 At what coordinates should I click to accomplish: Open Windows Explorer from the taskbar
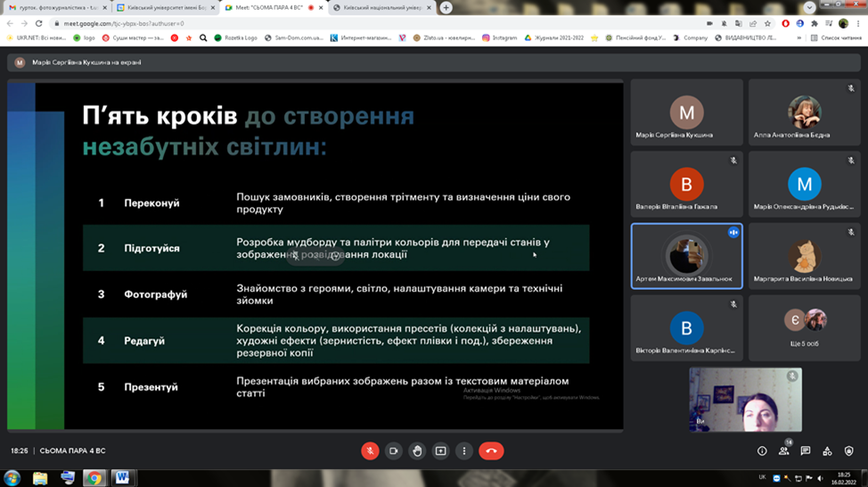[x=40, y=478]
